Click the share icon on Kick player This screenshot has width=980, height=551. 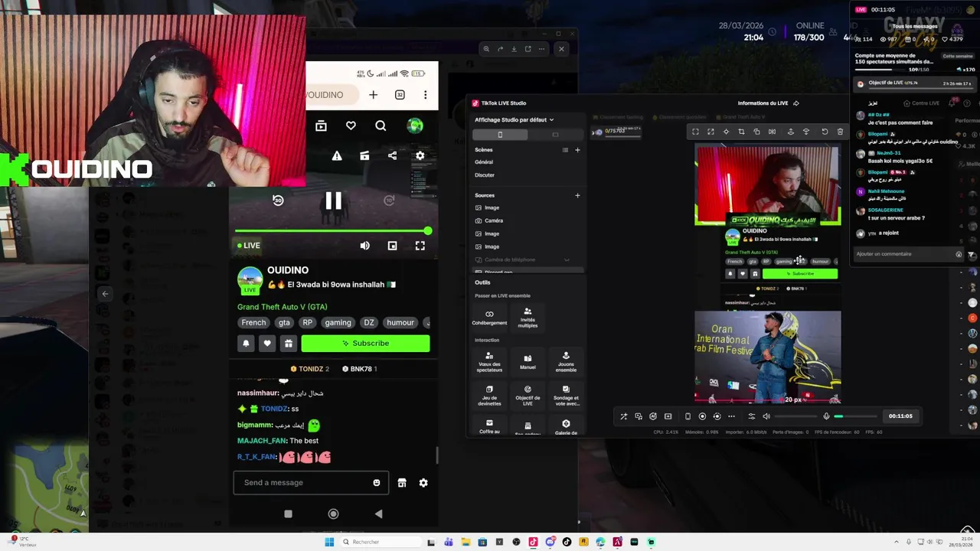pos(392,155)
